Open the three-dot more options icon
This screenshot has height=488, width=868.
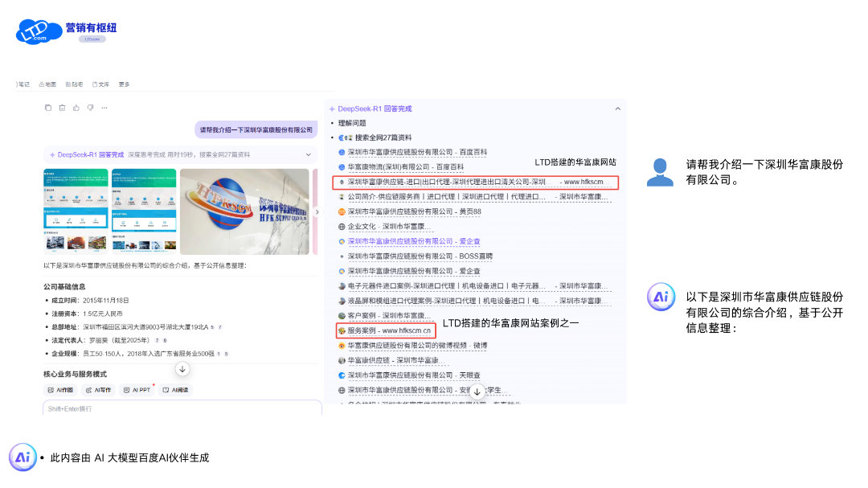click(104, 108)
